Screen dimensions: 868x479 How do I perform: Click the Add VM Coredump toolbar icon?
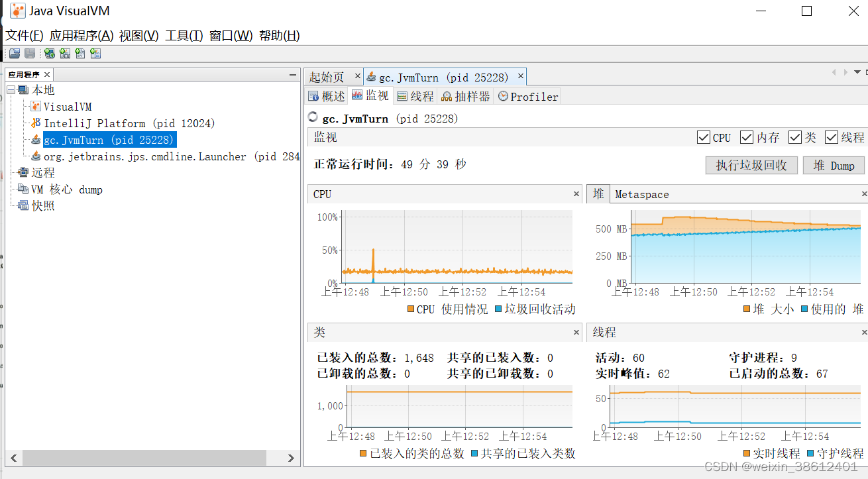pos(80,54)
